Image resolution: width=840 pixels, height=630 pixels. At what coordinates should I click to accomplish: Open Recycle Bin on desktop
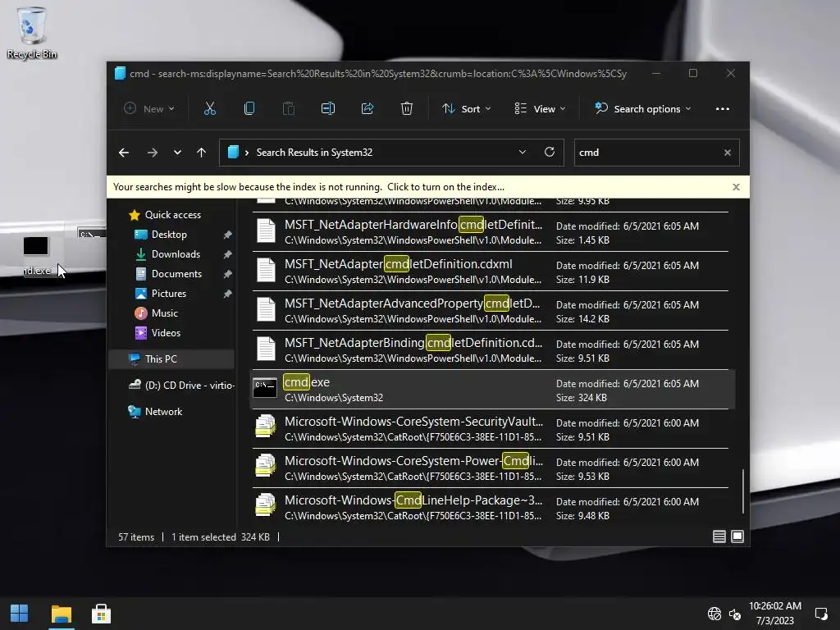click(32, 32)
